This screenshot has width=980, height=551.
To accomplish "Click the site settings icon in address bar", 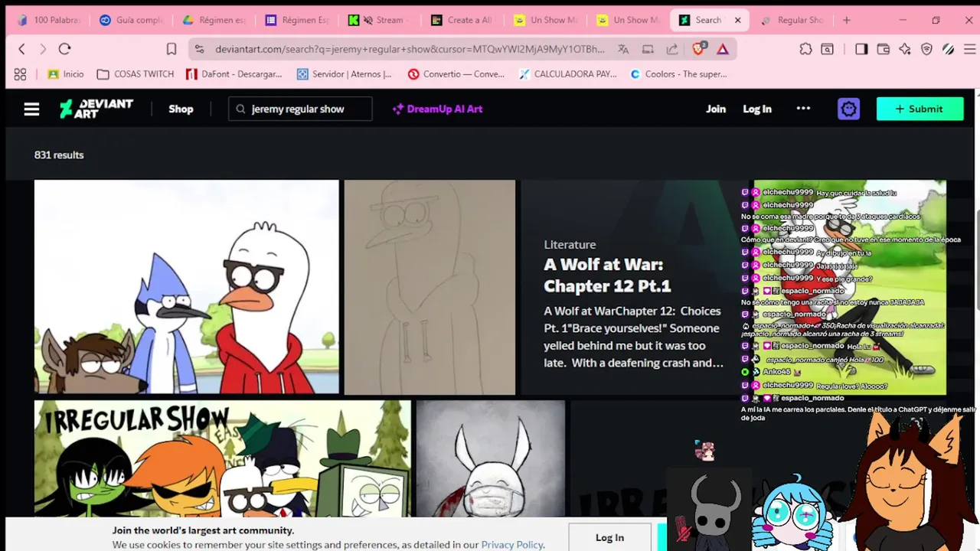I will click(x=199, y=49).
